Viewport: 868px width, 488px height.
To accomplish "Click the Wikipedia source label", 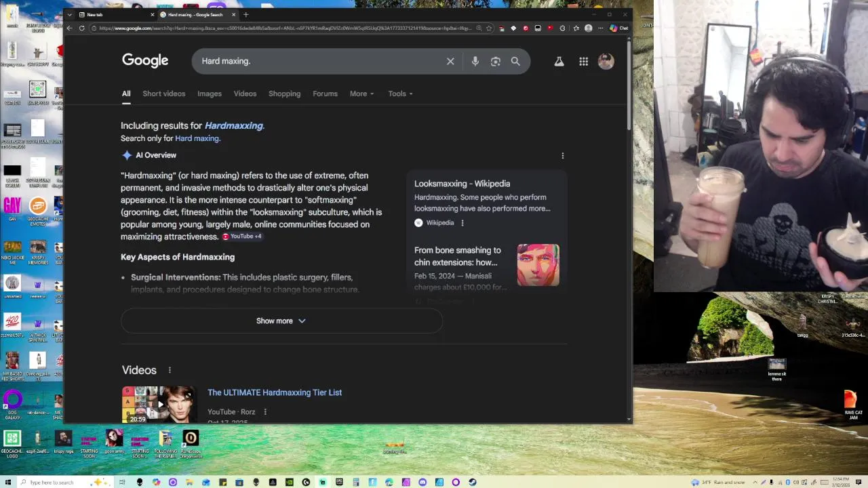I will click(440, 223).
